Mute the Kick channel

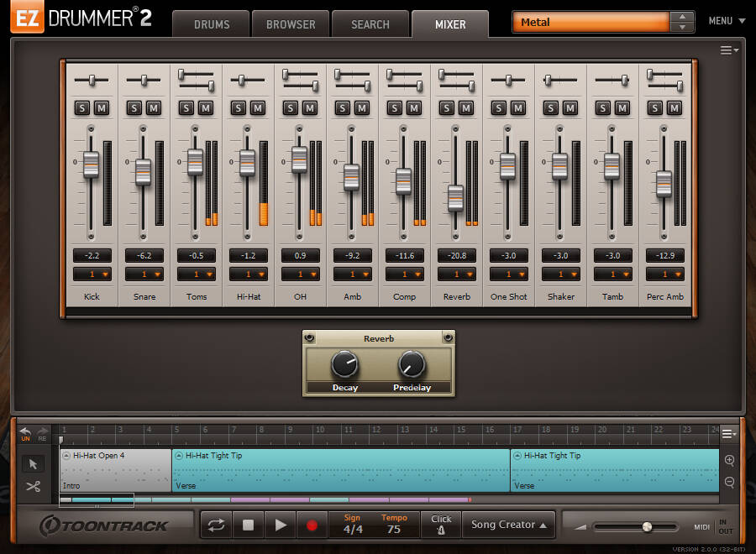click(102, 107)
